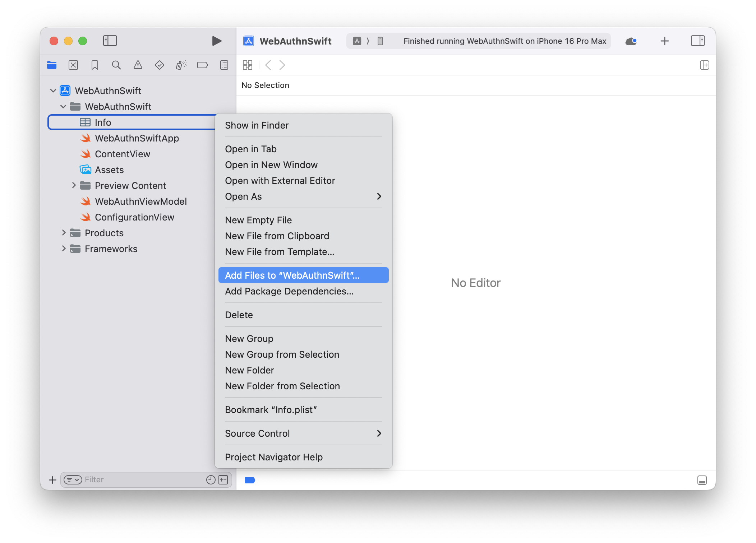Image resolution: width=756 pixels, height=543 pixels.
Task: Select the Bookmarks navigator icon
Action: (94, 65)
